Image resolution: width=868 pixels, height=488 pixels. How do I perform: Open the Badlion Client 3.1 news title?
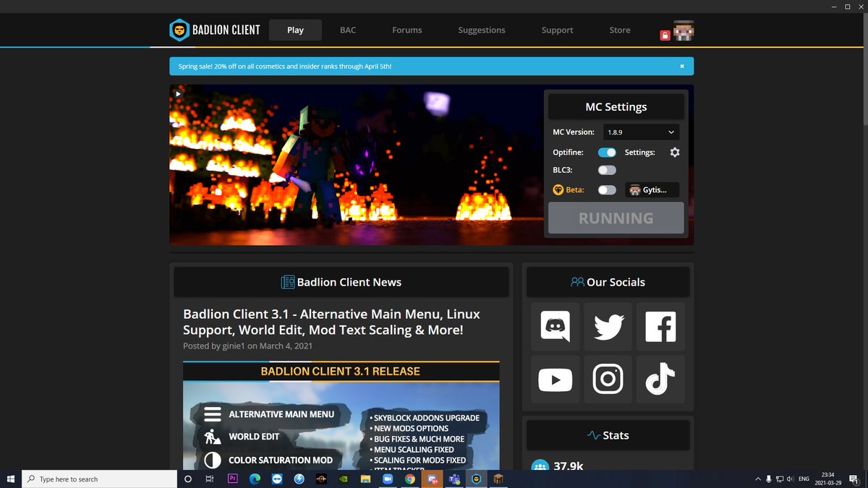pyautogui.click(x=331, y=322)
